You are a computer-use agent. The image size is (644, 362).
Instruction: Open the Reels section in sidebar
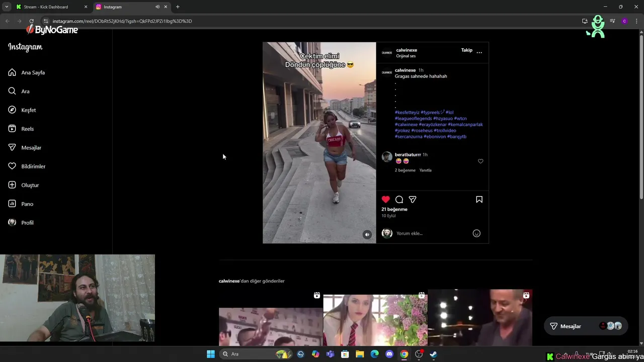tap(21, 129)
